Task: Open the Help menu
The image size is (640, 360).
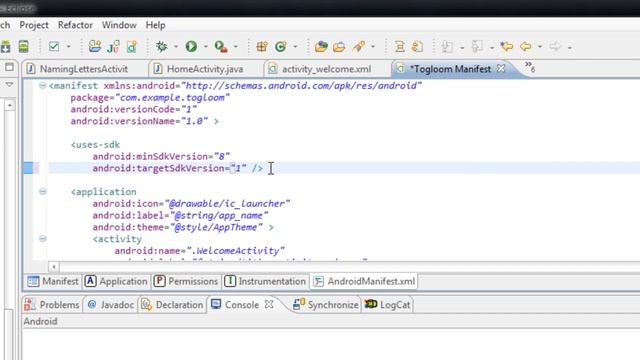Action: pyautogui.click(x=156, y=25)
